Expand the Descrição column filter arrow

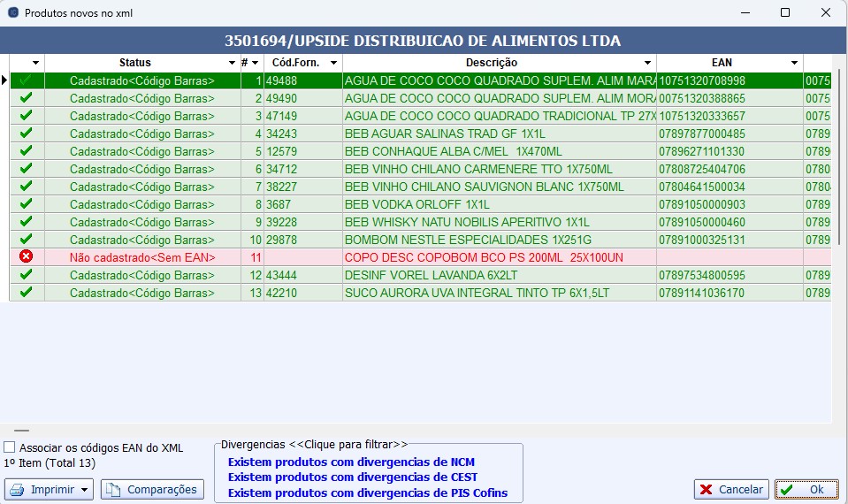pyautogui.click(x=647, y=63)
